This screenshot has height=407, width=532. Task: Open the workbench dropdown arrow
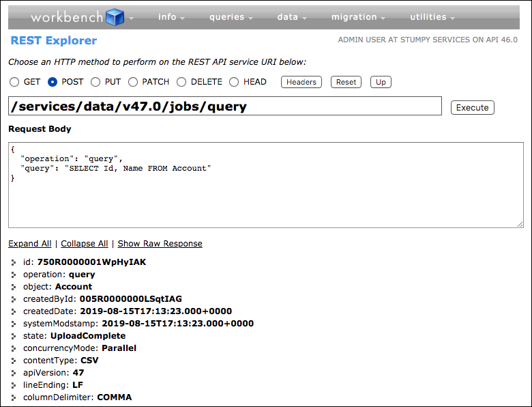(x=132, y=18)
